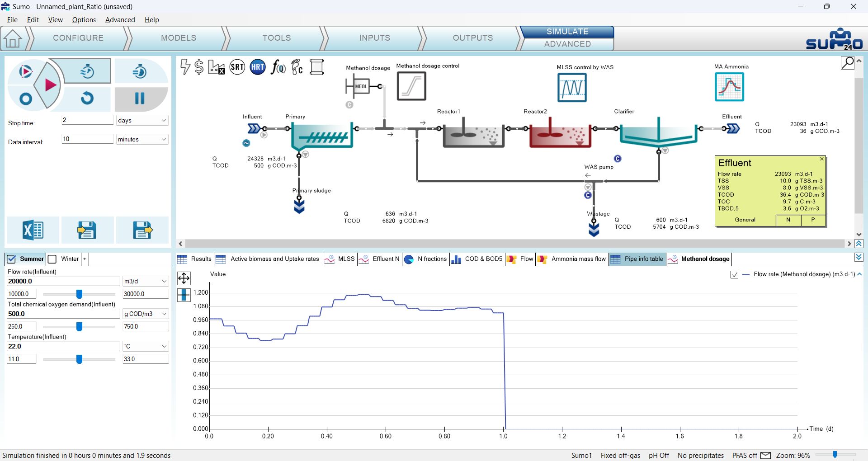The image size is (868, 461).
Task: Open the COD & BOD5 tab
Action: 477,259
